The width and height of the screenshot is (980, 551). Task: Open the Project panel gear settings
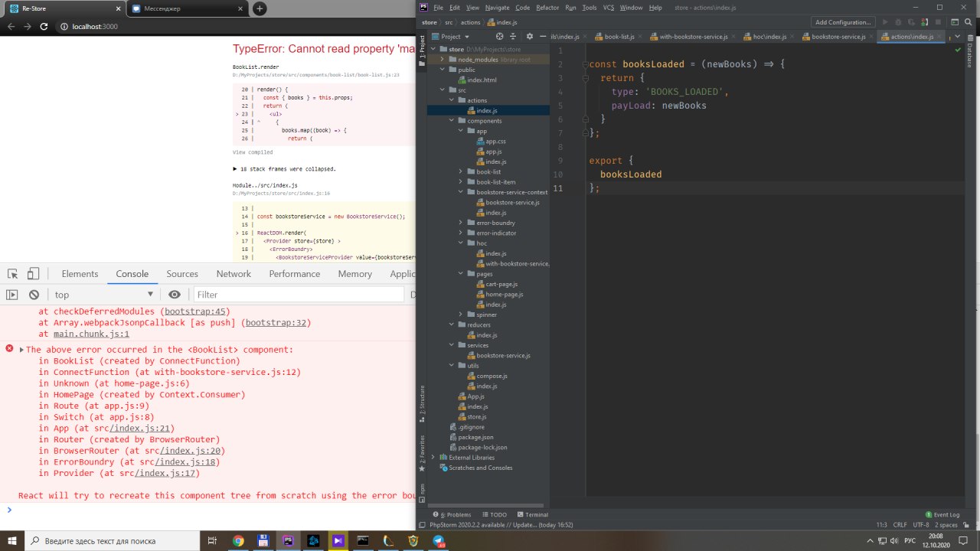click(x=529, y=36)
